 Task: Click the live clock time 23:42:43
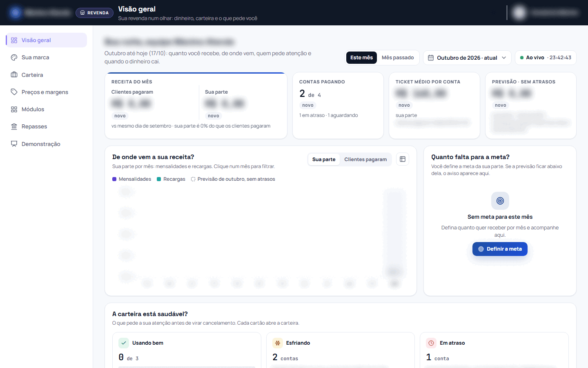[560, 58]
